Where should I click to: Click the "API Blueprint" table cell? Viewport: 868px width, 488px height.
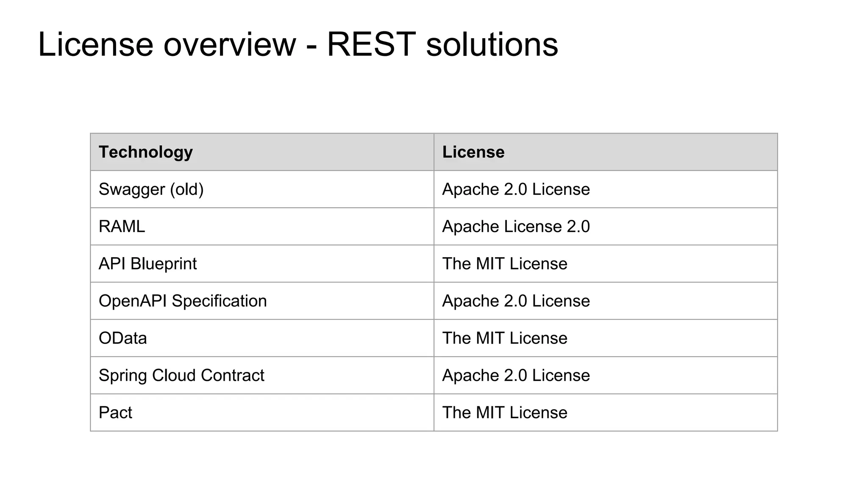click(147, 264)
